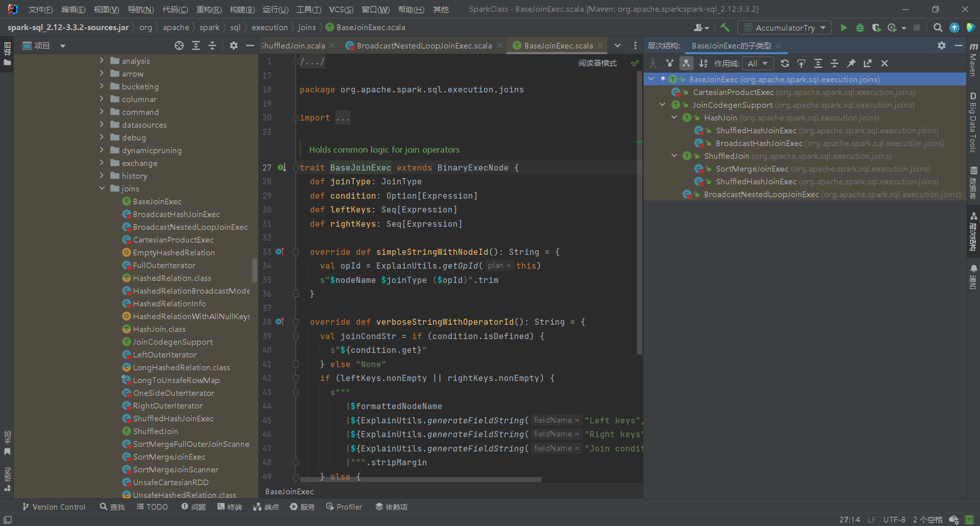Locate current file in project tree
Image resolution: width=980 pixels, height=526 pixels.
pyautogui.click(x=179, y=46)
